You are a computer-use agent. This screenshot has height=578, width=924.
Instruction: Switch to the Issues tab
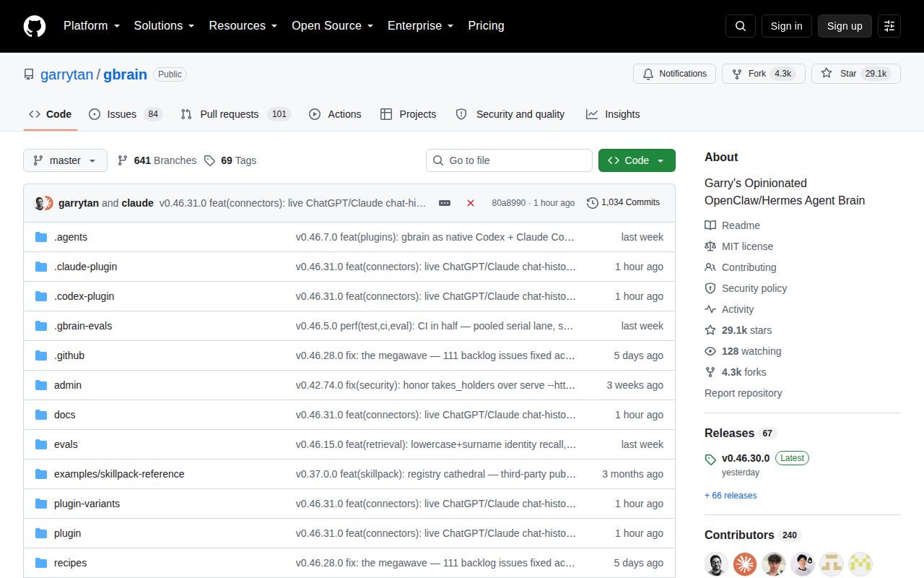click(126, 114)
